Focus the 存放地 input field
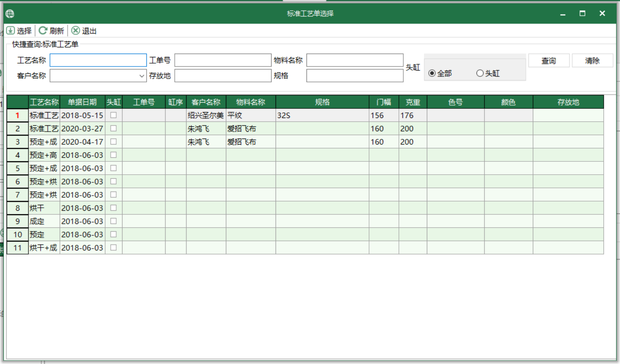The height and width of the screenshot is (364, 620). (223, 76)
